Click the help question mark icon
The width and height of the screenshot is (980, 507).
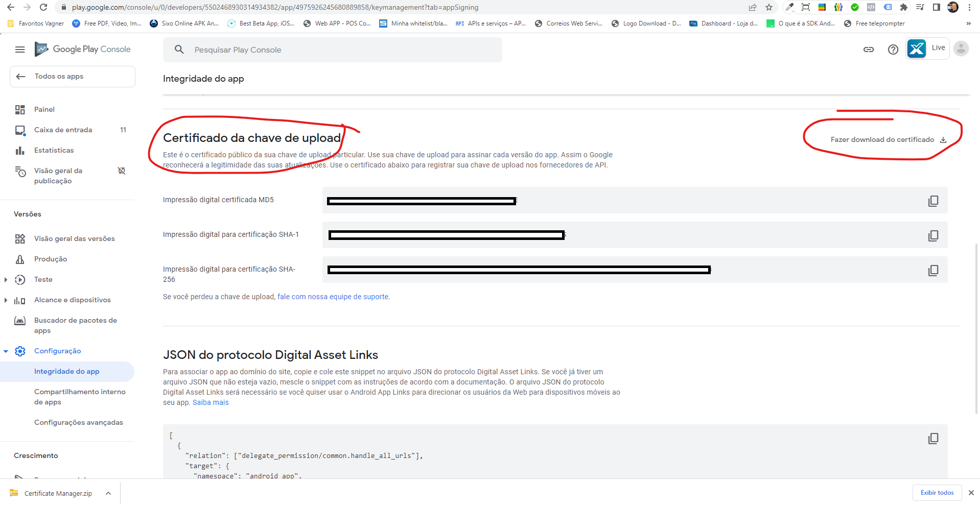(x=893, y=50)
